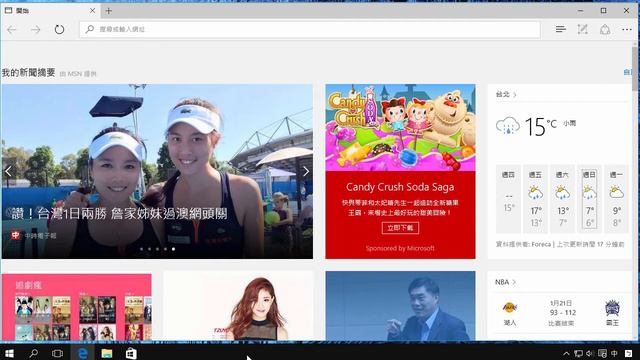Open the More actions ellipsis menu
Screen dimensions: 640x360
627,29
